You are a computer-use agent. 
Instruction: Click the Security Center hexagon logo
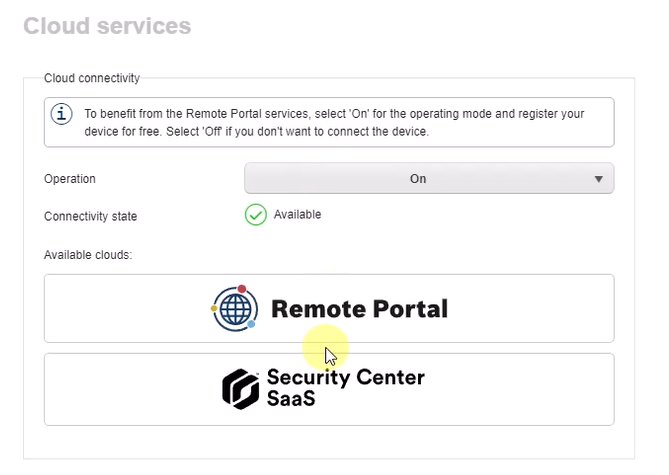point(240,389)
